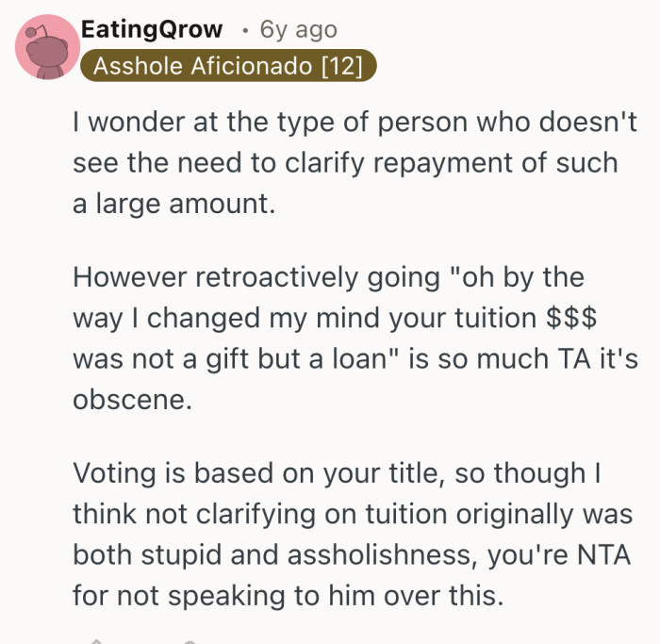The image size is (660, 644).
Task: Click the upvote arrow below the comment
Action: (x=94, y=640)
